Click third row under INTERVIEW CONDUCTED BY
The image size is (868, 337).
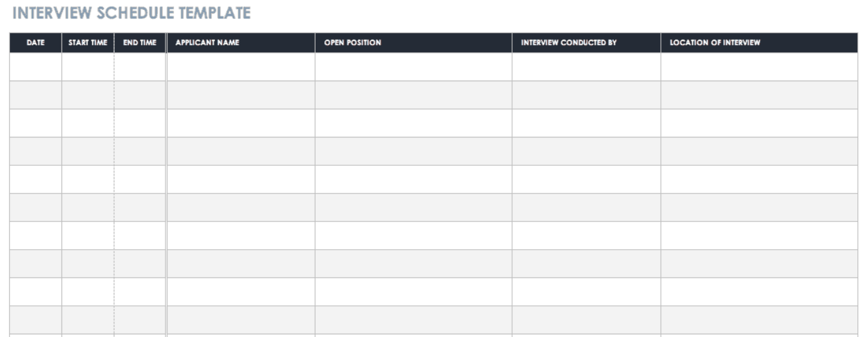tap(586, 123)
